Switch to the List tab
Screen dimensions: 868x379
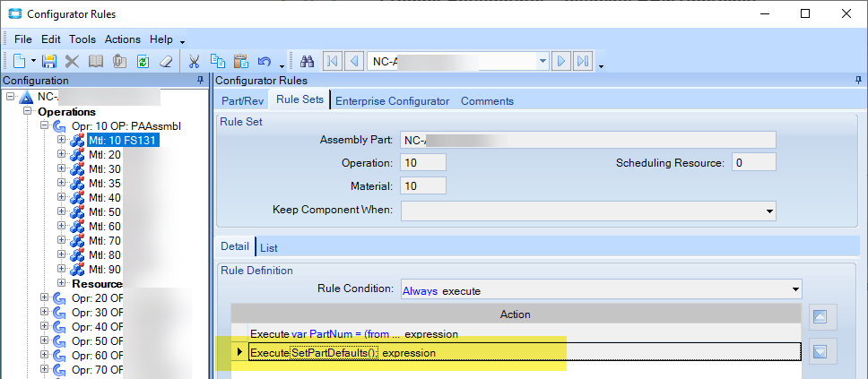click(268, 246)
